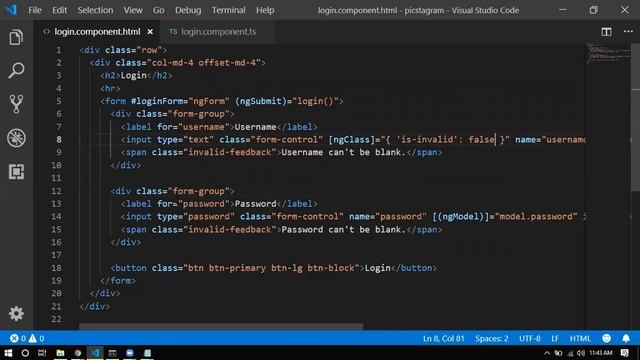Open Chrome from the taskbar
The height and width of the screenshot is (360, 640).
(x=78, y=353)
